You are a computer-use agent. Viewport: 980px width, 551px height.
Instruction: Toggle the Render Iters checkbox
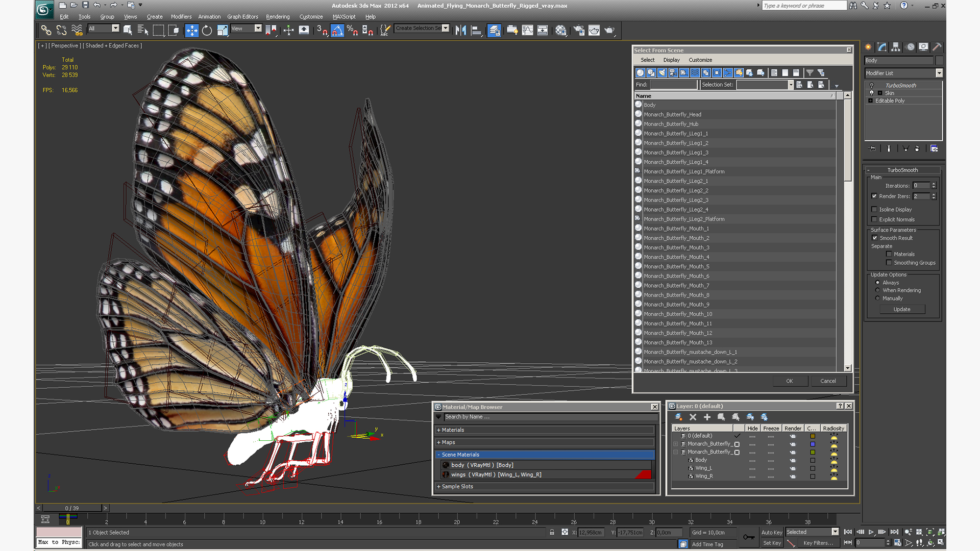pyautogui.click(x=874, y=196)
